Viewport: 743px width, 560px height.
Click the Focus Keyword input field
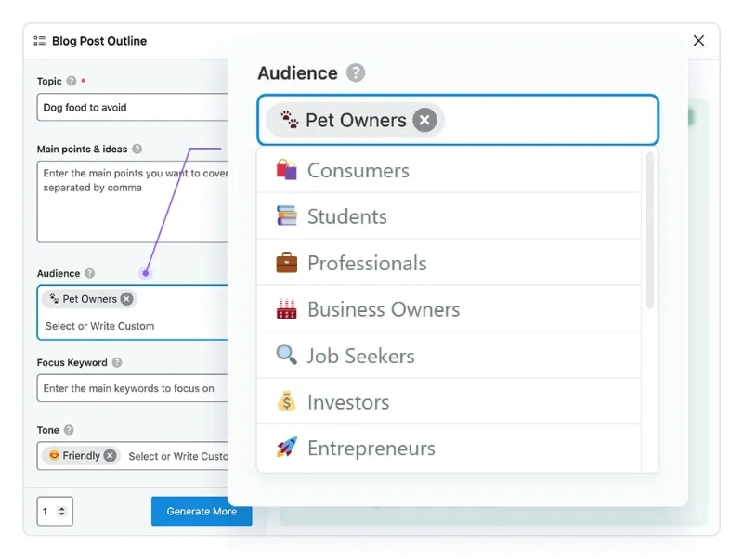130,388
